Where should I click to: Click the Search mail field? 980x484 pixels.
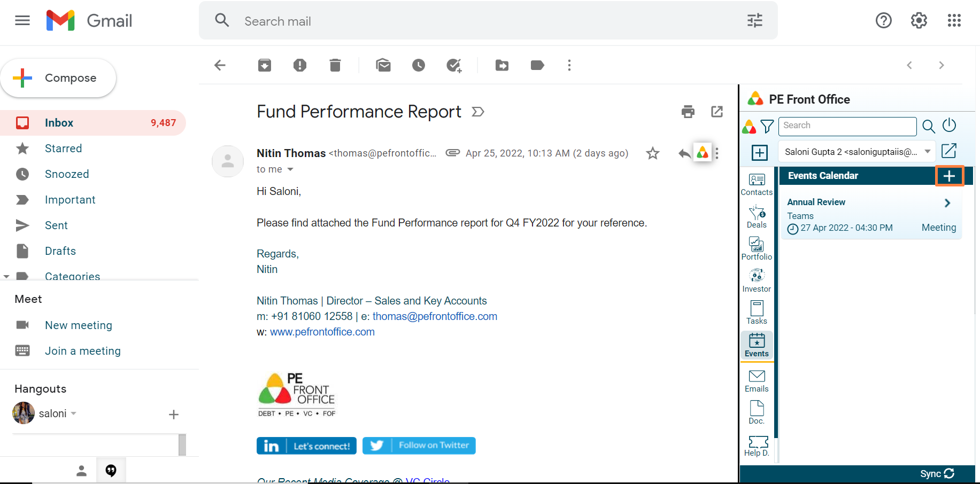481,21
